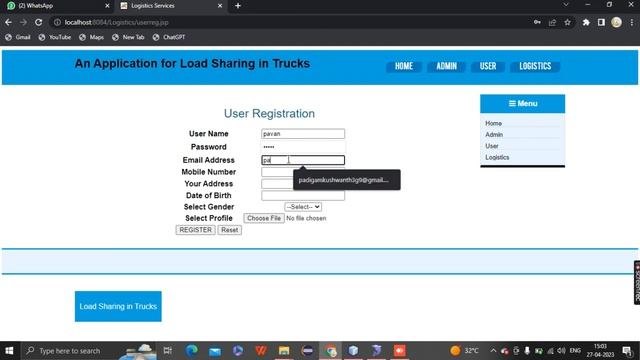
Task: Open the clock showing 27-04-2023
Action: point(600,351)
